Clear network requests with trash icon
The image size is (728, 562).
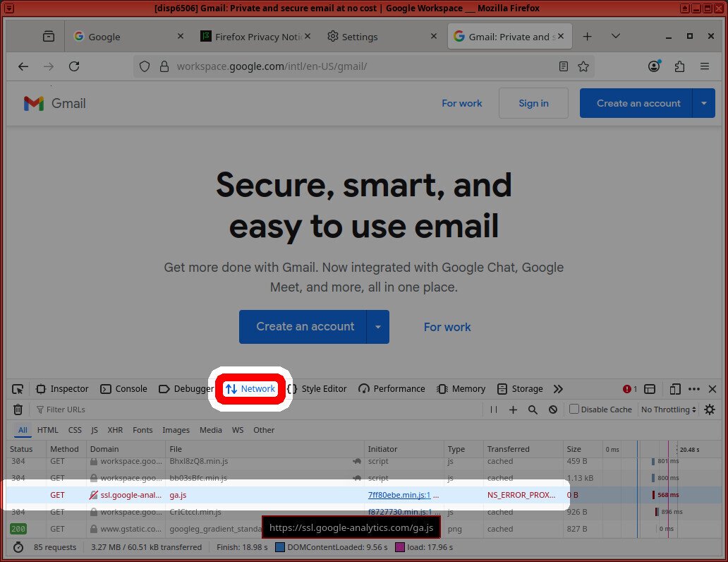tap(18, 409)
